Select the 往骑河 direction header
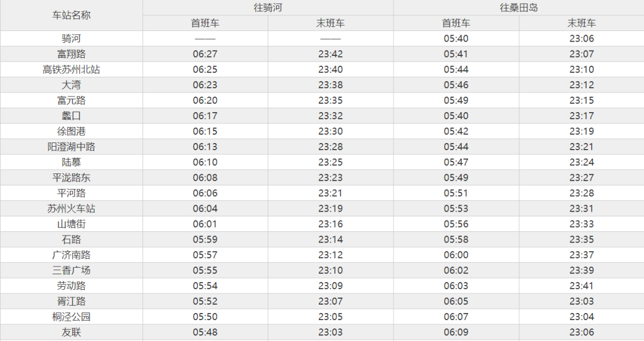 coord(268,7)
